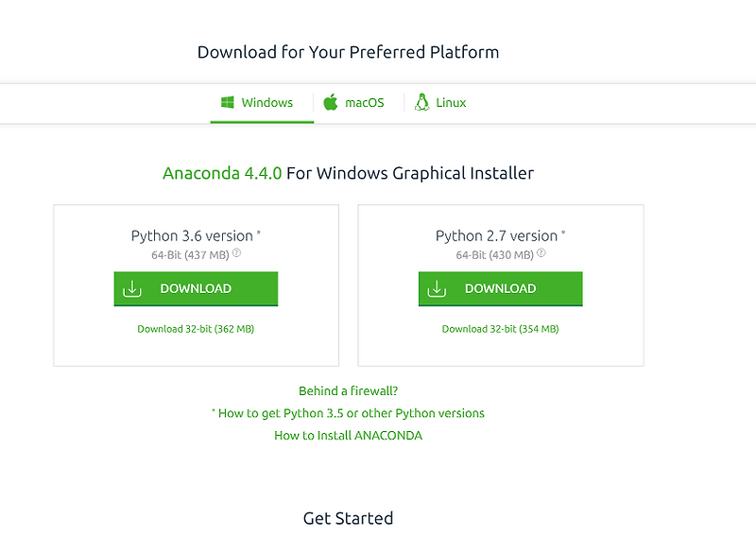The height and width of the screenshot is (536, 756).
Task: Open Download 32-bit (362 MB) link
Action: pos(196,329)
